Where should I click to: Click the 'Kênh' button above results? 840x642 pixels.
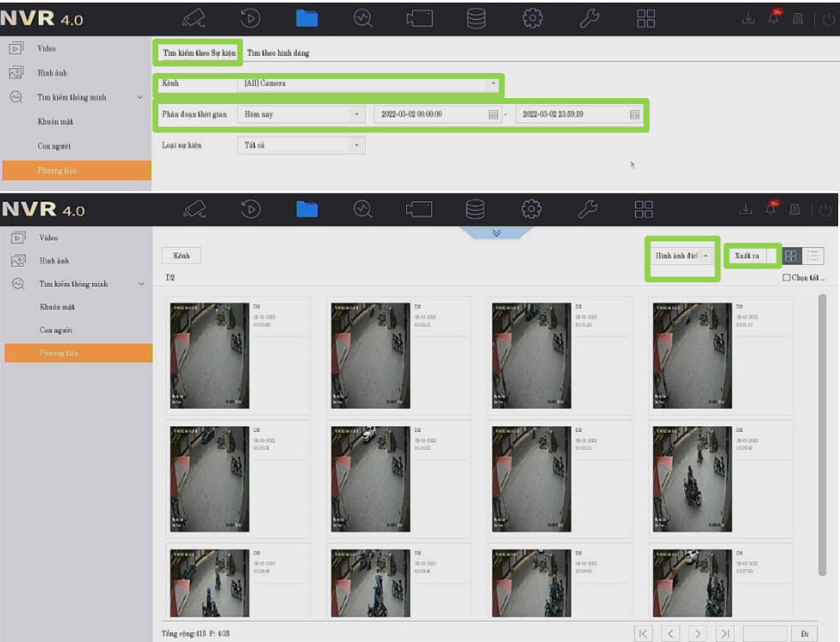tap(181, 256)
